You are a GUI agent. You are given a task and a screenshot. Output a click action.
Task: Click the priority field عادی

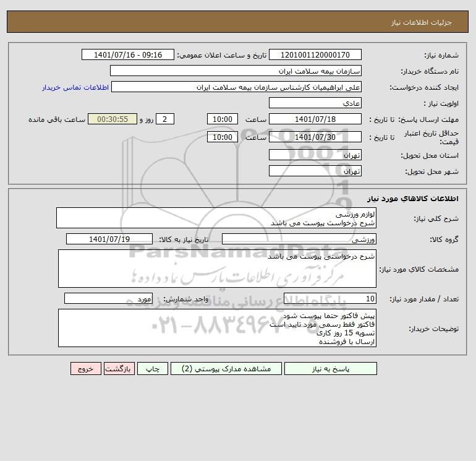pyautogui.click(x=315, y=103)
